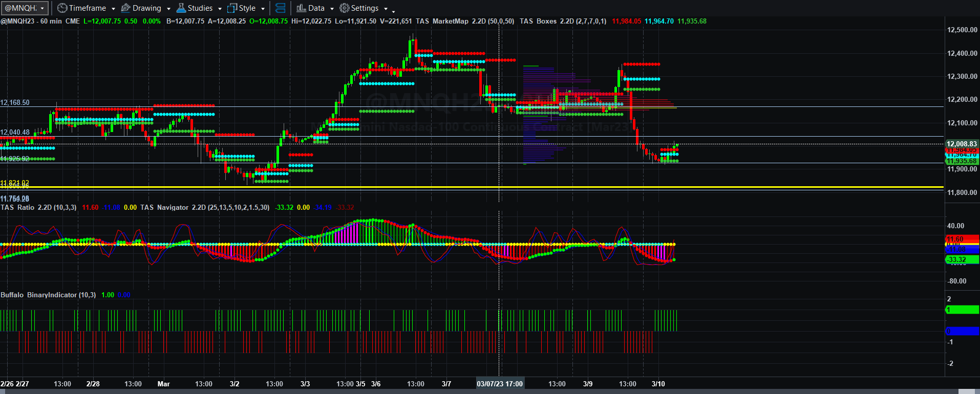The image size is (980, 394).
Task: Expand the @MNQH symbol dropdown
Action: (x=42, y=8)
